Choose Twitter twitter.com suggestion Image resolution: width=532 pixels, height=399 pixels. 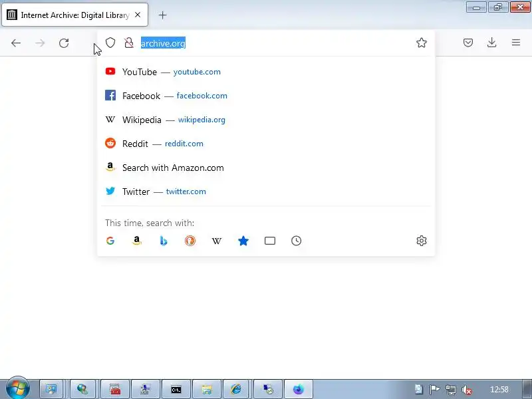[266, 192]
